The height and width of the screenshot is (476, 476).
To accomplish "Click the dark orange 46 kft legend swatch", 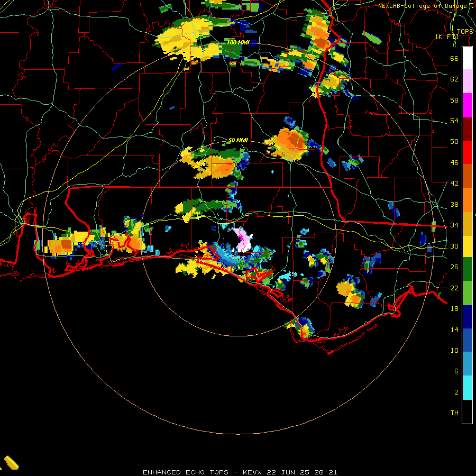I will coord(467,176).
